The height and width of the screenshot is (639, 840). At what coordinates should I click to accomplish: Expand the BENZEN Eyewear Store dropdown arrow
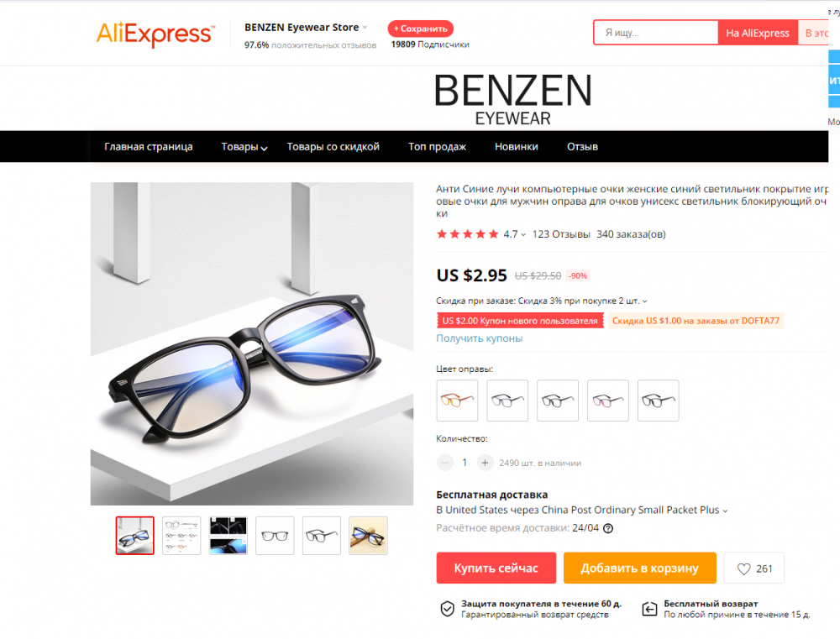(x=365, y=28)
